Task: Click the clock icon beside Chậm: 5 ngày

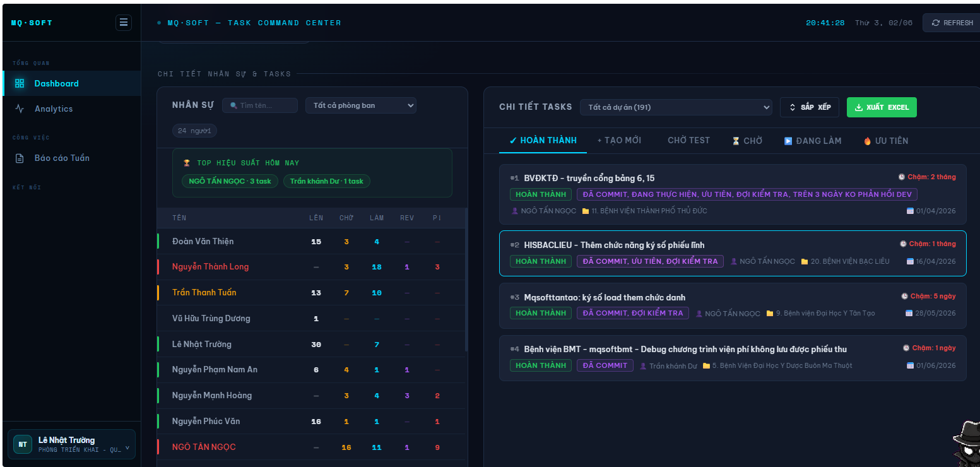Action: click(904, 296)
